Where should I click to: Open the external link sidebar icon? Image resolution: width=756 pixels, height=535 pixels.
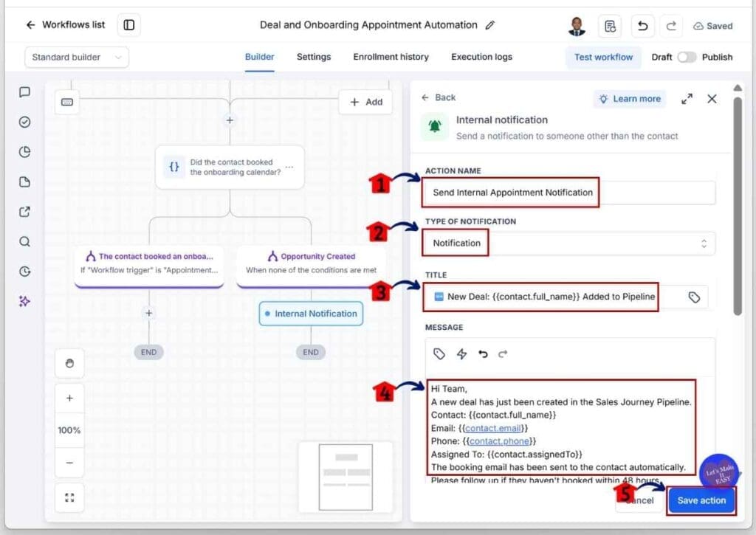[24, 212]
